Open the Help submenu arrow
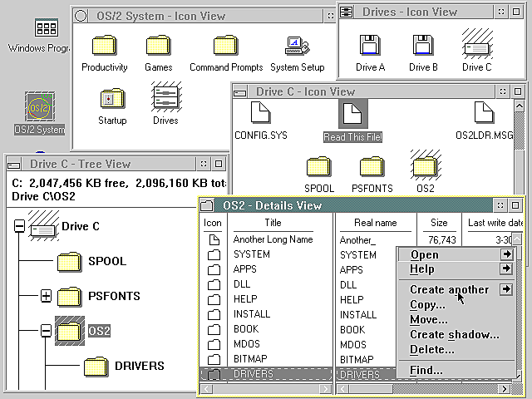 506,268
